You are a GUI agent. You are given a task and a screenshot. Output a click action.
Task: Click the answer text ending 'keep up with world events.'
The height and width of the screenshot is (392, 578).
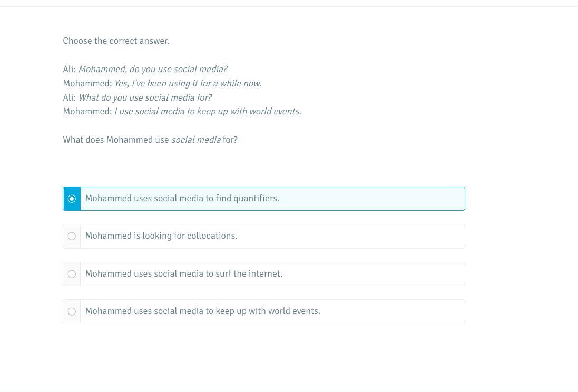203,311
